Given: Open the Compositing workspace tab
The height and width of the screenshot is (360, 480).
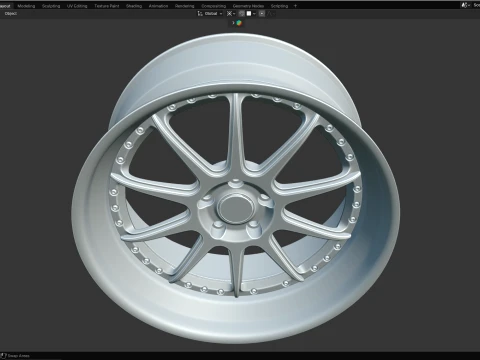Looking at the screenshot, I should [214, 6].
